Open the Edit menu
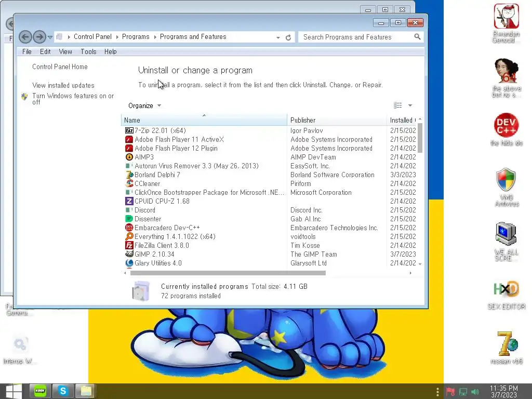The image size is (532, 399). point(45,51)
